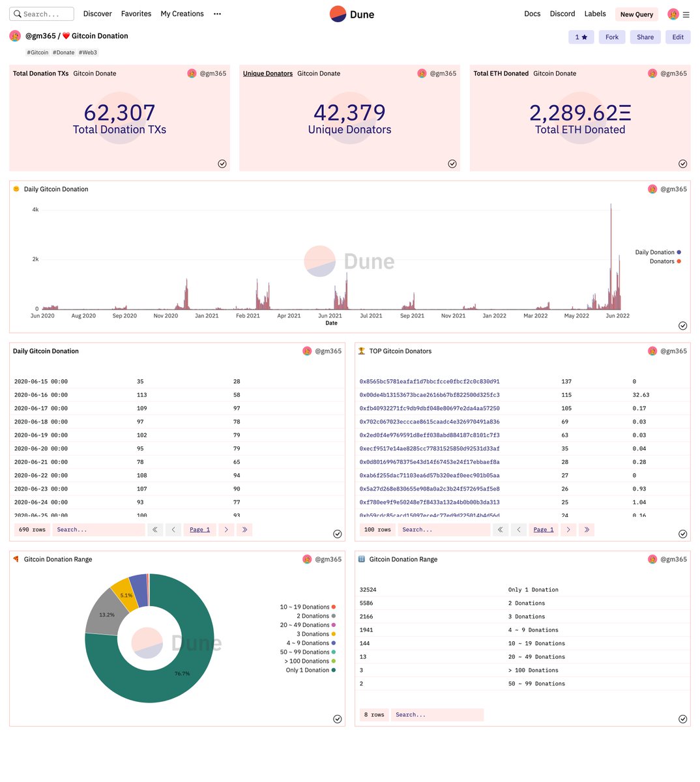The height and width of the screenshot is (782, 700).
Task: Click the author avatar on the Unique Donators card
Action: click(x=422, y=74)
